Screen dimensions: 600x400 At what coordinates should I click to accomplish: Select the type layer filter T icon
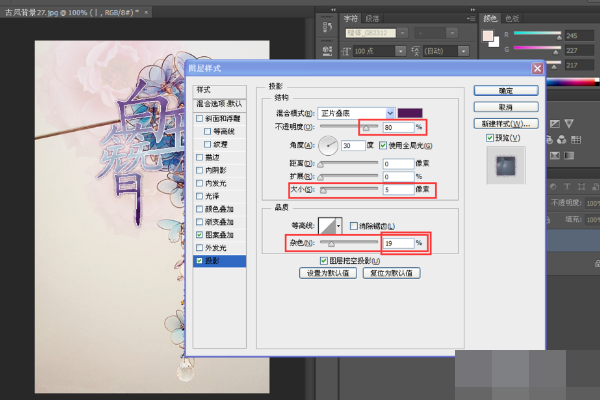(567, 186)
